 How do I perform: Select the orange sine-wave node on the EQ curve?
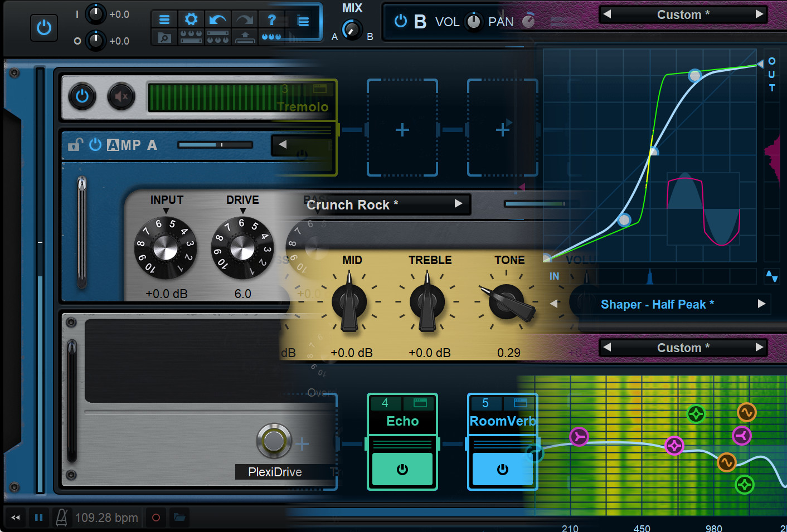(x=726, y=462)
